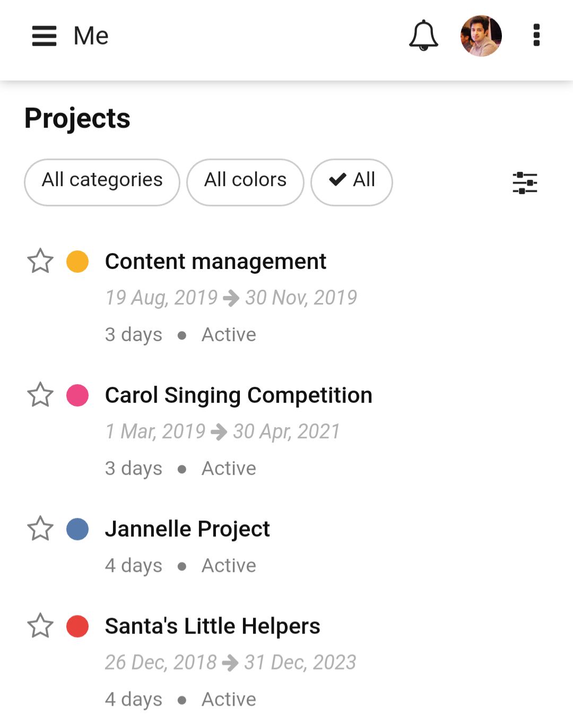Image resolution: width=573 pixels, height=728 pixels.
Task: Expand the All colors filter
Action: click(245, 182)
